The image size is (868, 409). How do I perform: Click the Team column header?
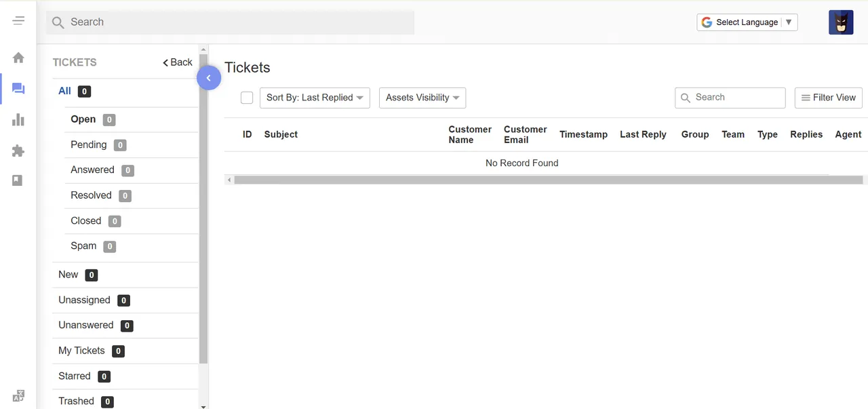pos(733,134)
